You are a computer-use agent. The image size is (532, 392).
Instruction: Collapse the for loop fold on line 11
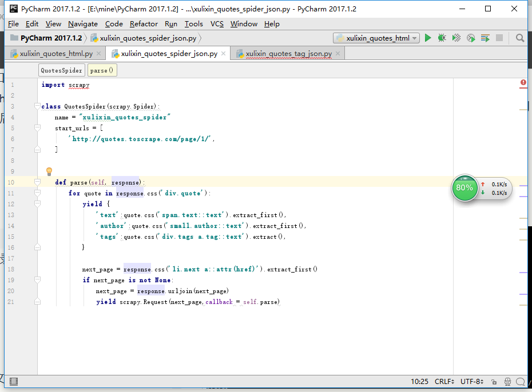tap(37, 193)
